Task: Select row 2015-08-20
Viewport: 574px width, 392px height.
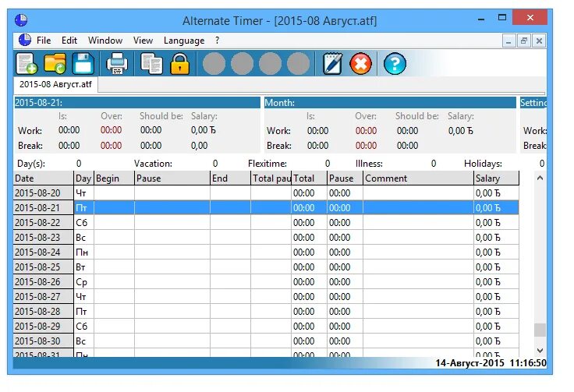Action: [x=266, y=193]
